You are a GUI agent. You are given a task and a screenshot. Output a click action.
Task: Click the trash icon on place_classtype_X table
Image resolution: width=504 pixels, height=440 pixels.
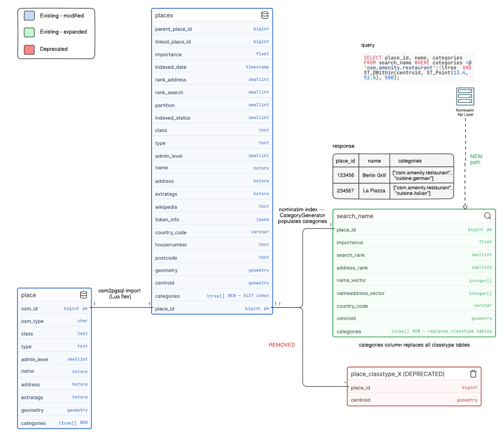tap(473, 374)
